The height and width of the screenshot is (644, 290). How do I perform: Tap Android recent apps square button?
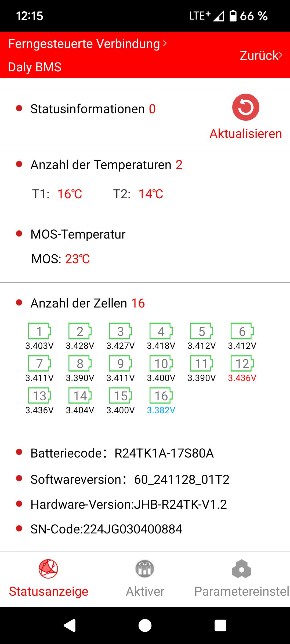click(220, 626)
